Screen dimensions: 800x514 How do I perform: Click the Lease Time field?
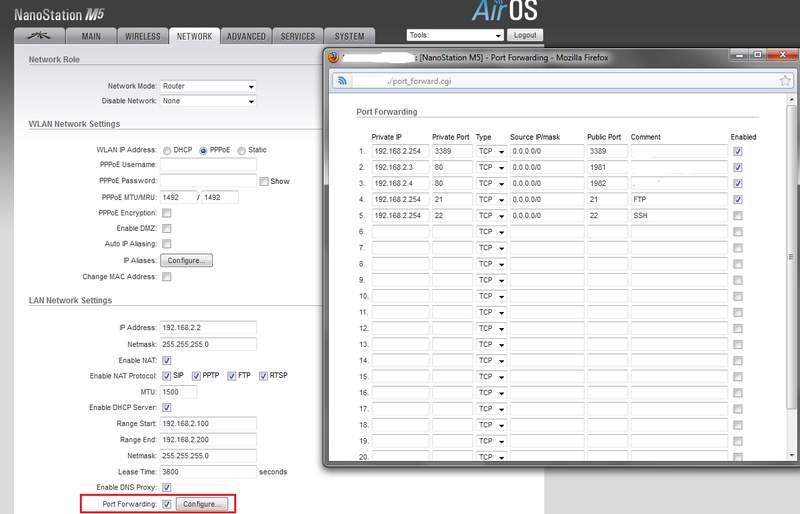[208, 472]
